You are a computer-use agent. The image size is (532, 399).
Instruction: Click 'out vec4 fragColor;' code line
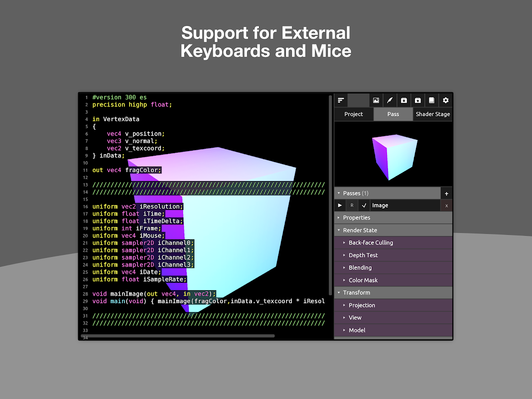[x=127, y=170]
